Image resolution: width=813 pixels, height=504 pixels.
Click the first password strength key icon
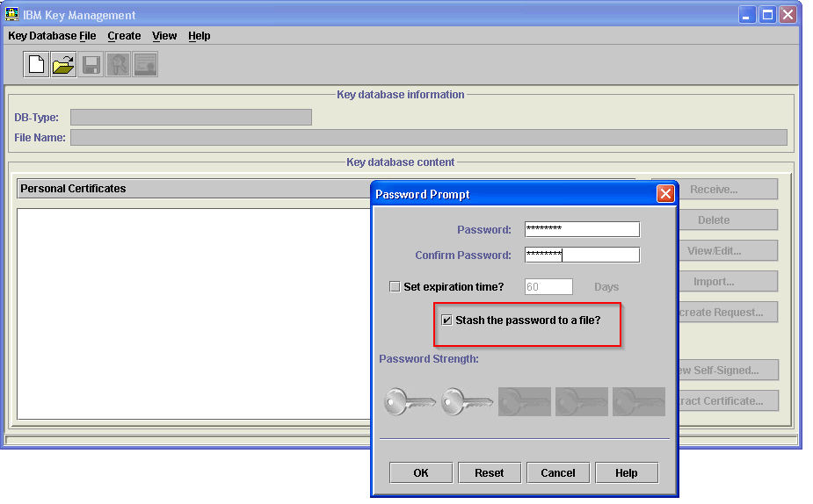[410, 401]
